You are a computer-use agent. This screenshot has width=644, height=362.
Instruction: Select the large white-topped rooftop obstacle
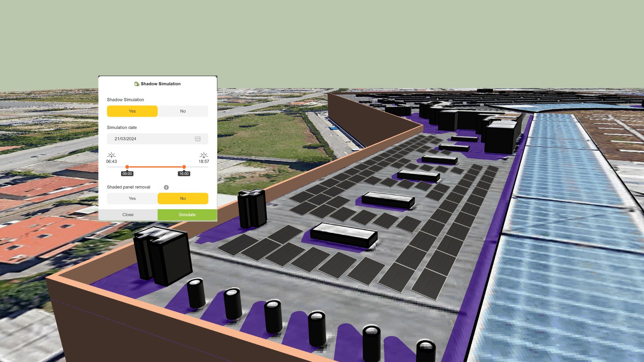point(343,235)
